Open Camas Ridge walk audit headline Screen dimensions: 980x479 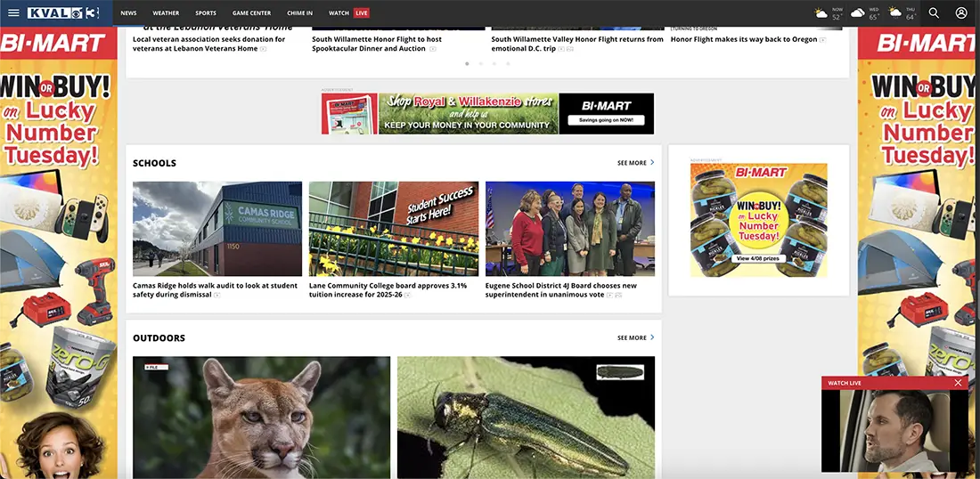coord(215,289)
